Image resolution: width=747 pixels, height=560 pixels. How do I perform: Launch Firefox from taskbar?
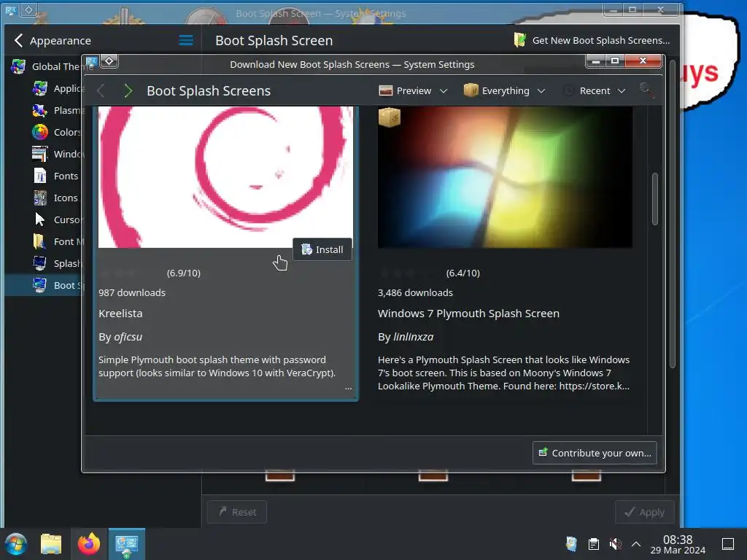click(88, 544)
